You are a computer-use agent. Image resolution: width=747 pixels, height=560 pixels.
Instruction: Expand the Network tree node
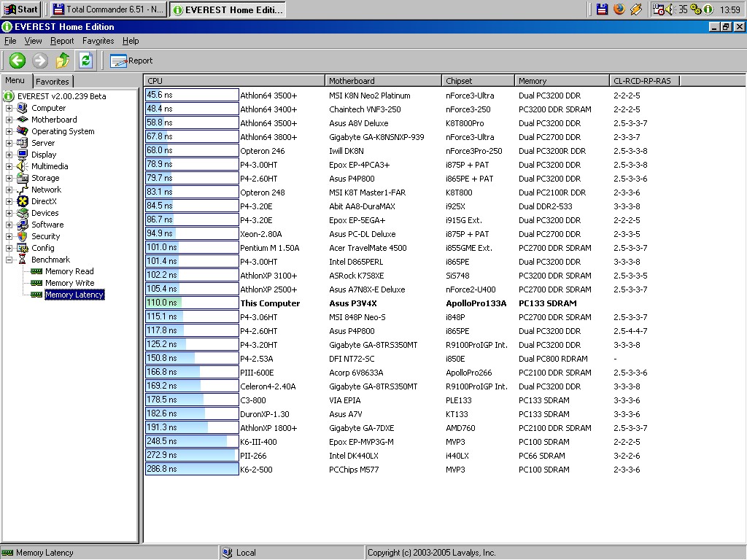(9, 190)
